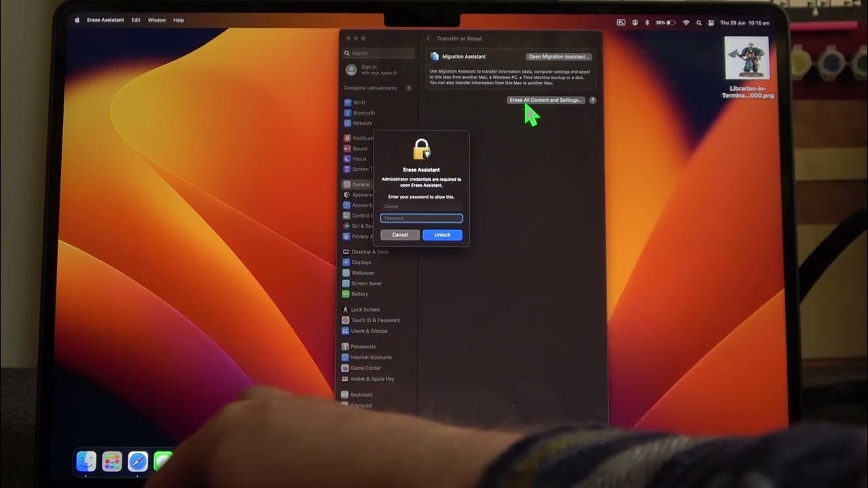Open the Edit menu
Viewport: 868px width, 488px height.
tap(136, 20)
